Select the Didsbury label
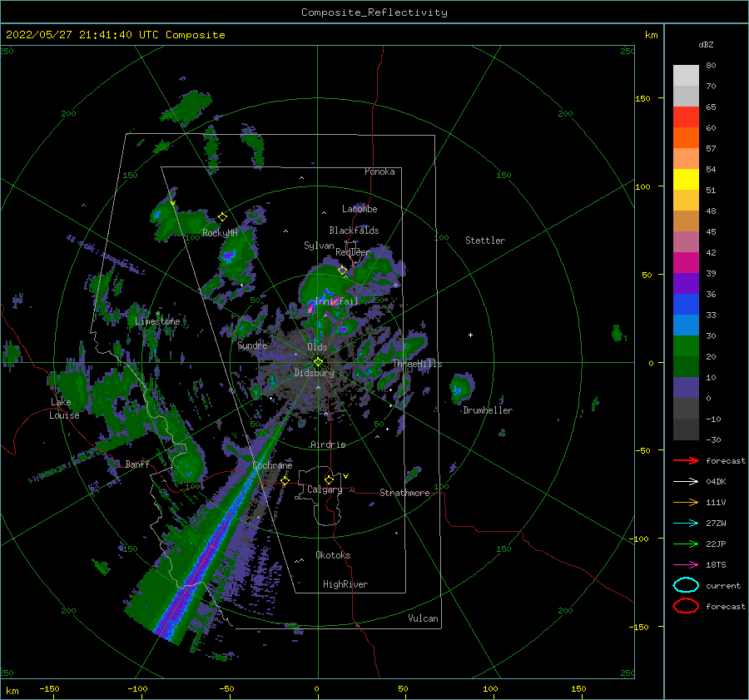749x700 pixels. click(x=314, y=373)
